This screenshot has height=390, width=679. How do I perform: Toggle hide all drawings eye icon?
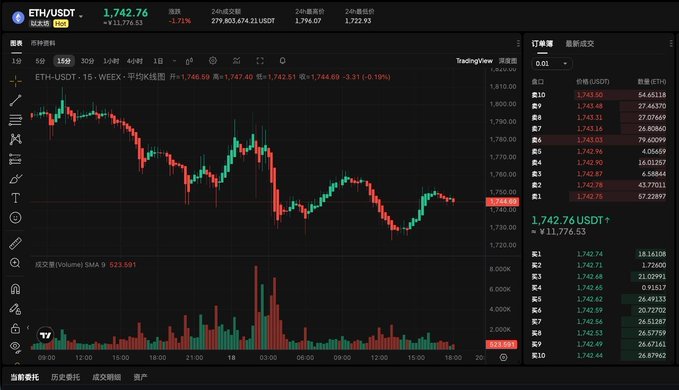(x=16, y=346)
